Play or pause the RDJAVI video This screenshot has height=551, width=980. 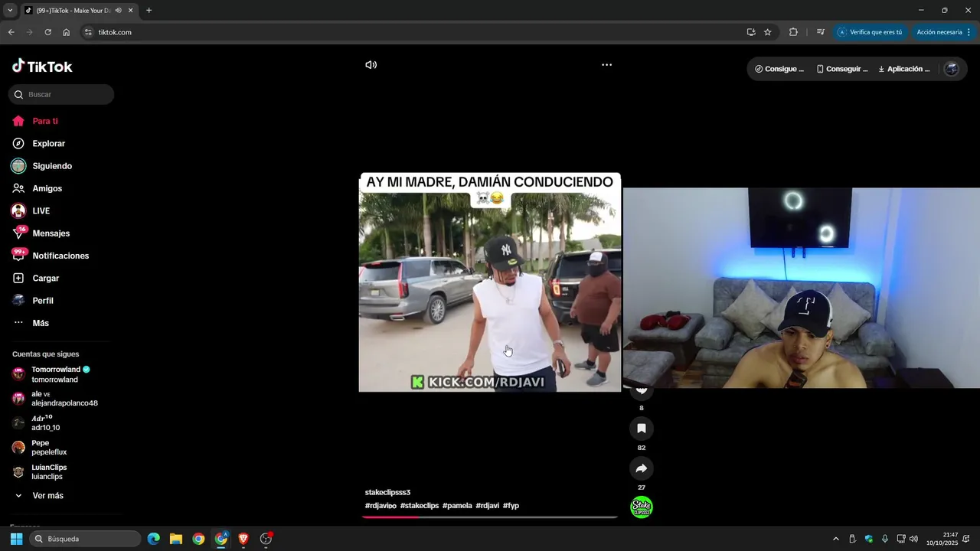pyautogui.click(x=490, y=282)
